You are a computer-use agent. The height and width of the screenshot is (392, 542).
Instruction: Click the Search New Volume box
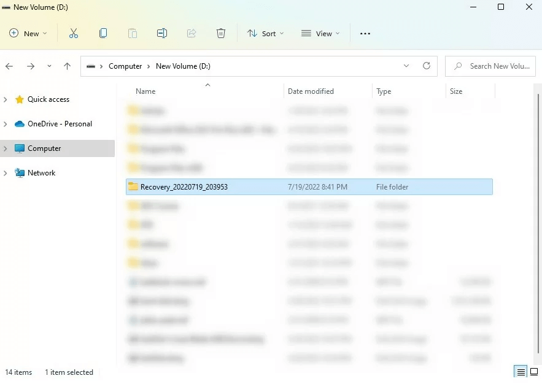tap(490, 66)
